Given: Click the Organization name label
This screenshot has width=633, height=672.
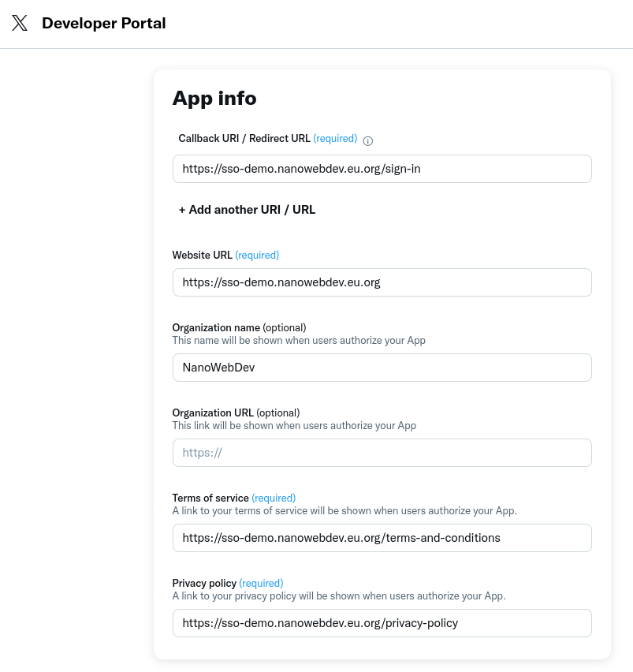Looking at the screenshot, I should pos(216,327).
